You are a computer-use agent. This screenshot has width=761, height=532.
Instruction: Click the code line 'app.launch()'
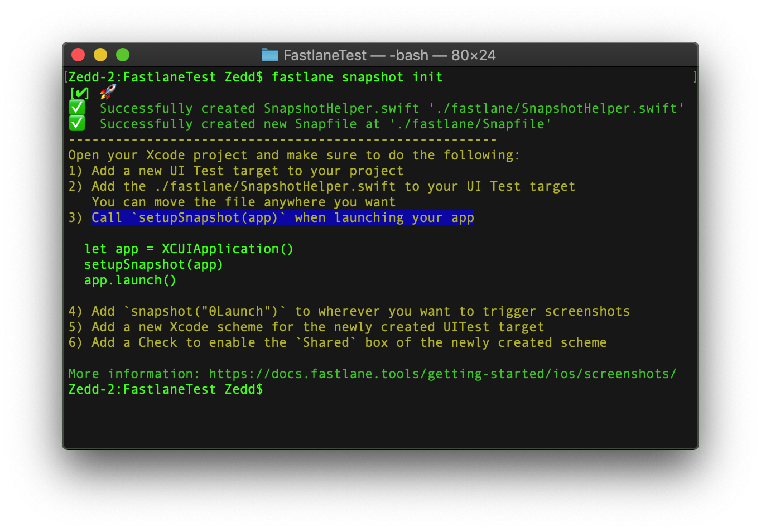130,280
